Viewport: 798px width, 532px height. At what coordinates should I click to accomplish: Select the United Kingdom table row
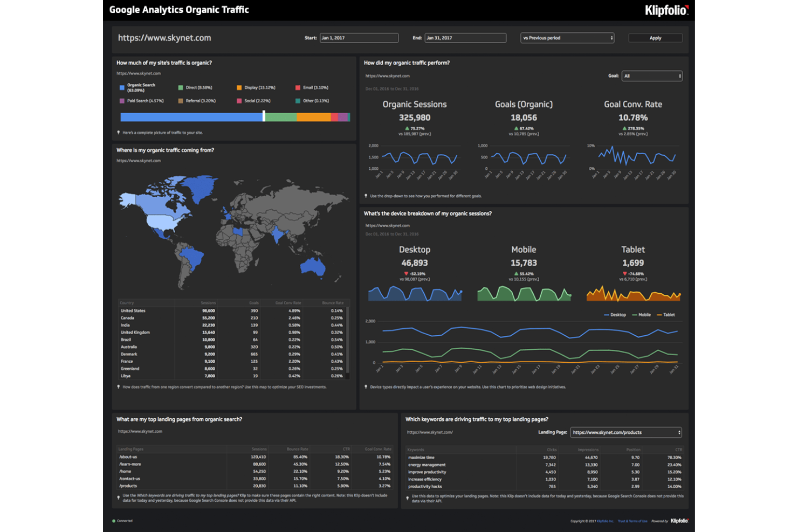click(232, 333)
